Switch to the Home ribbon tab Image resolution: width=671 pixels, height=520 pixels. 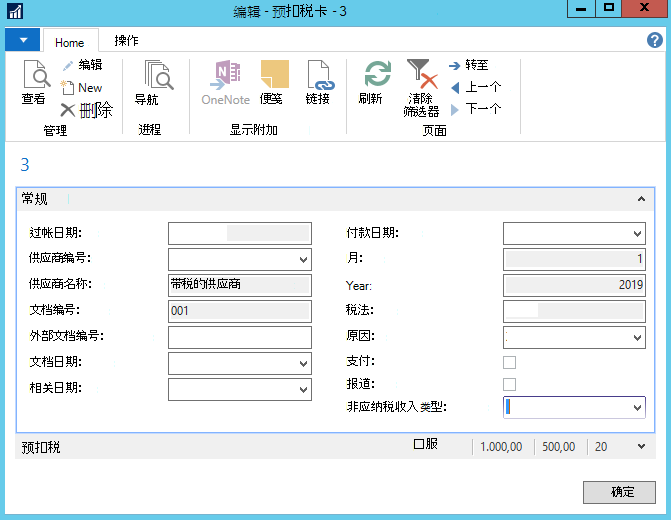[x=70, y=42]
